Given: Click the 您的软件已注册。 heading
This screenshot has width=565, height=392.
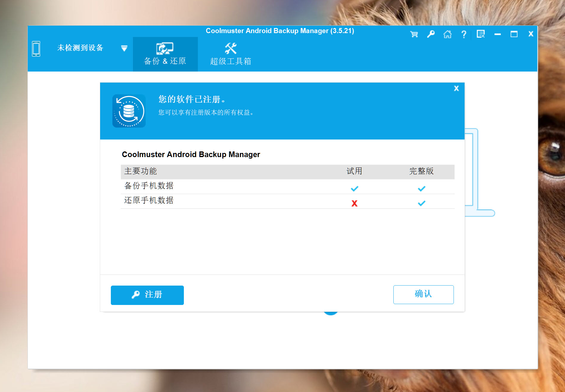Looking at the screenshot, I should coord(192,99).
